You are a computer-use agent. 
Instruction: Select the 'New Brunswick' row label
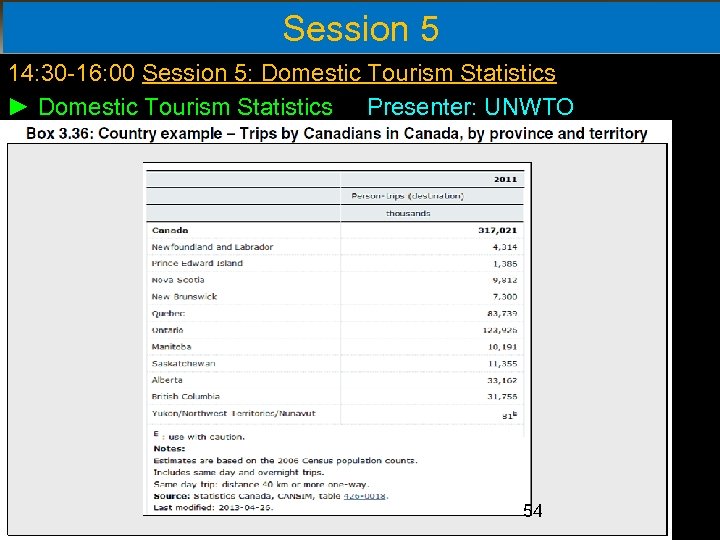click(184, 297)
